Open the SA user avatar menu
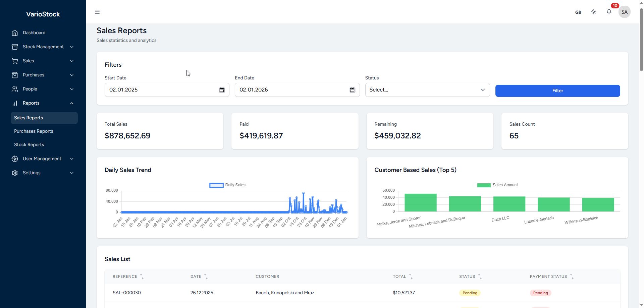The image size is (644, 308). tap(624, 12)
